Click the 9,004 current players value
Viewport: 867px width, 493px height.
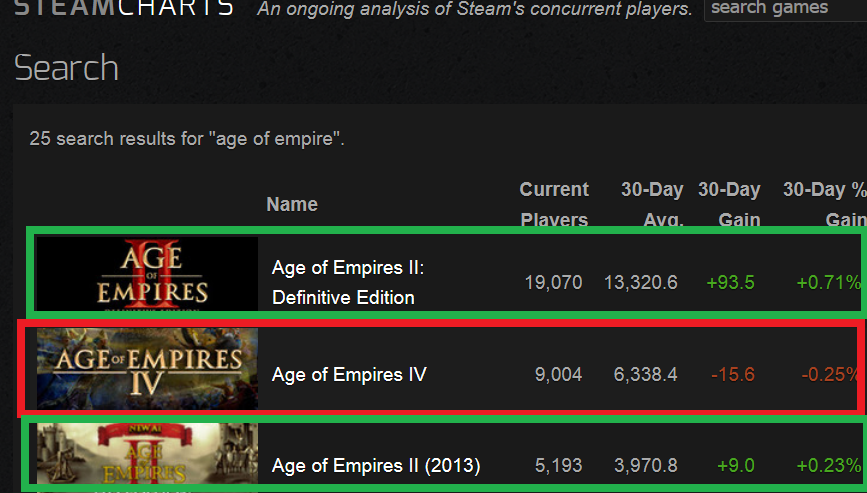pyautogui.click(x=558, y=375)
